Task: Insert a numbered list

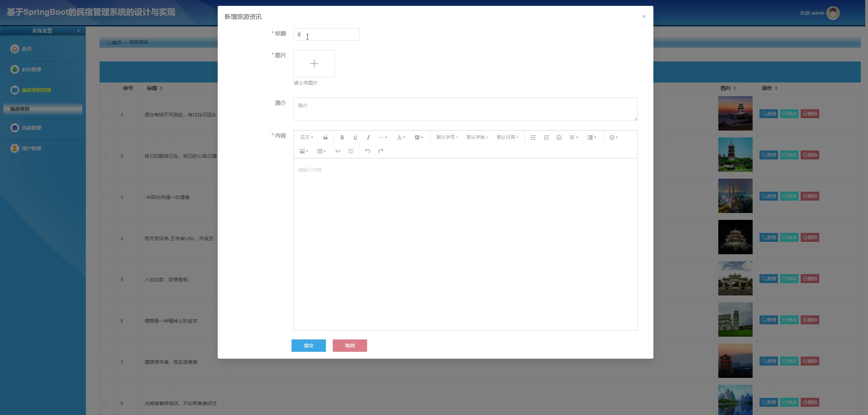Action: pyautogui.click(x=546, y=137)
